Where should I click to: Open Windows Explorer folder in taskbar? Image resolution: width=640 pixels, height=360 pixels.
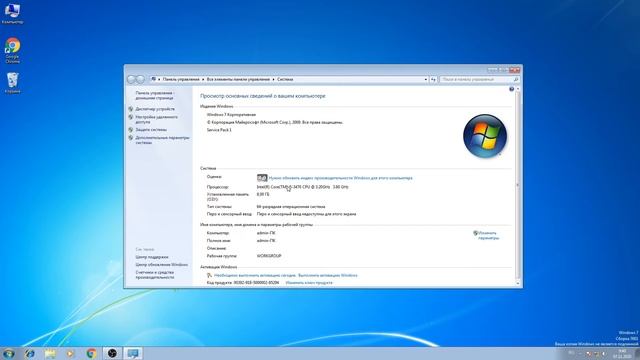tap(50, 353)
